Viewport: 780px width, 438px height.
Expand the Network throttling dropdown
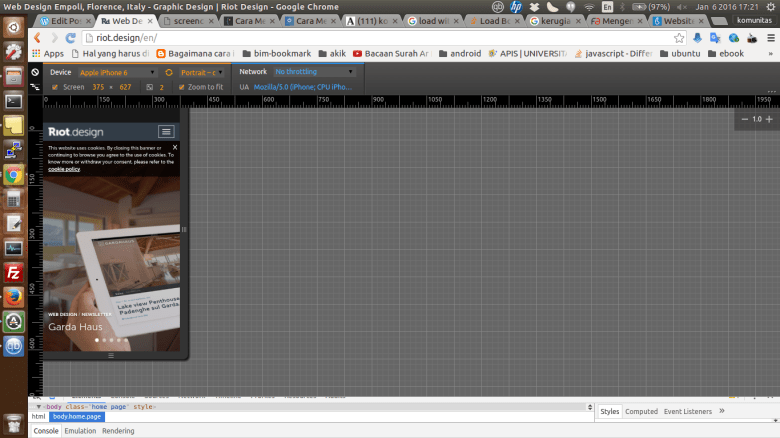314,72
